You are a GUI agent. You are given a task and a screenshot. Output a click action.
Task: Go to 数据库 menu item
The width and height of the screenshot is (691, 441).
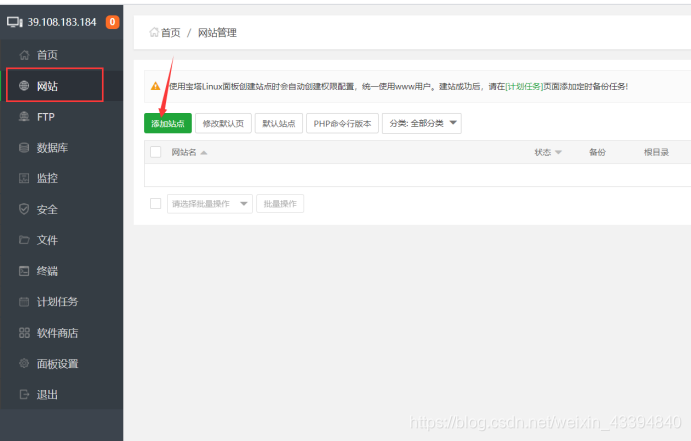click(x=62, y=148)
